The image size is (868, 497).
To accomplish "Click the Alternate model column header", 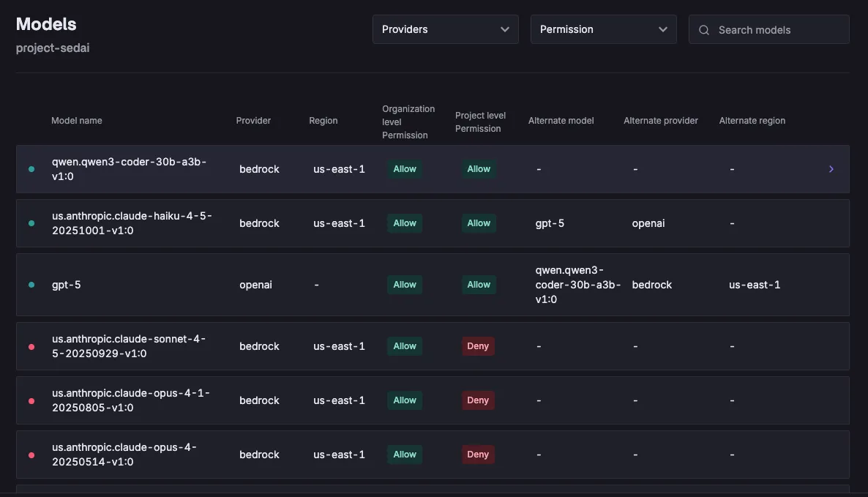I will (x=561, y=121).
